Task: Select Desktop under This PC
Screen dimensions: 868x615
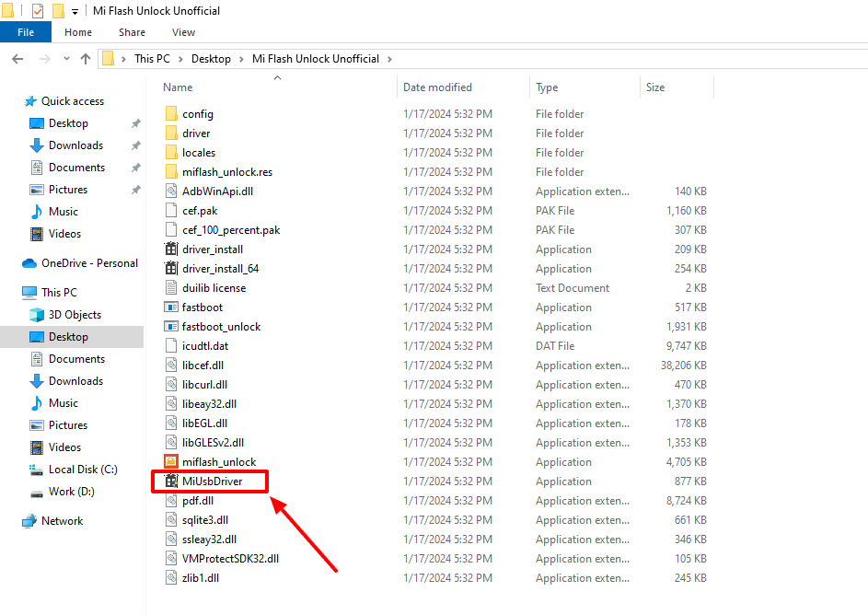Action: (x=68, y=337)
